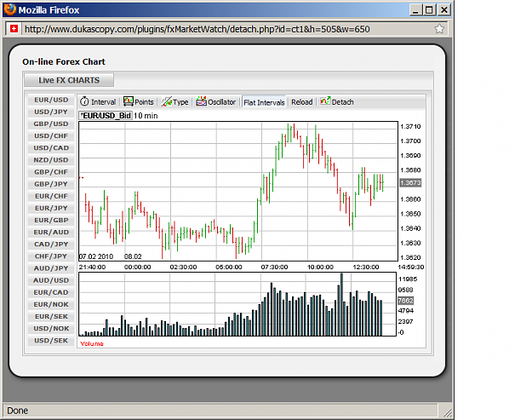Load the EUR/CAD chart

click(51, 293)
